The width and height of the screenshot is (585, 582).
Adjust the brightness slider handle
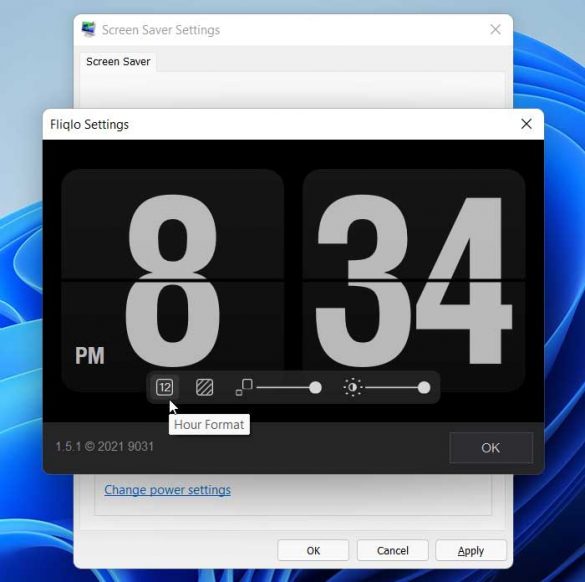pos(424,388)
